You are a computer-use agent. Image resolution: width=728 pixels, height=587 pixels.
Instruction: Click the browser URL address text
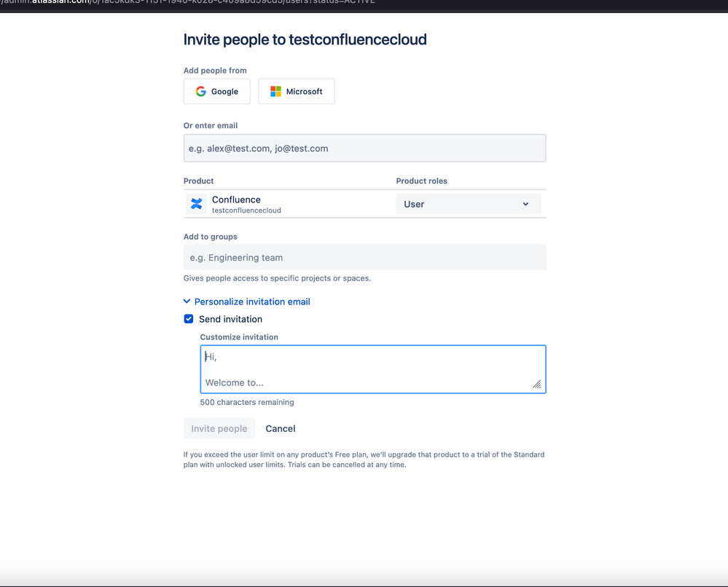coord(187,2)
